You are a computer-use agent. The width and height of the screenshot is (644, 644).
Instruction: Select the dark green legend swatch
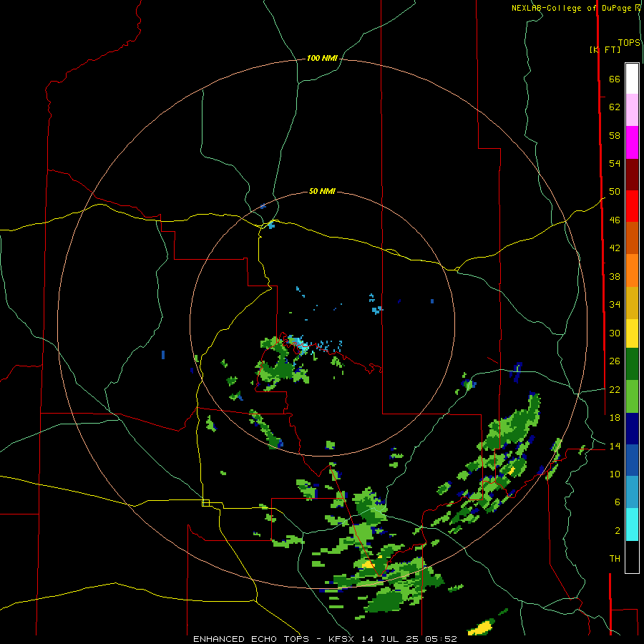point(632,364)
